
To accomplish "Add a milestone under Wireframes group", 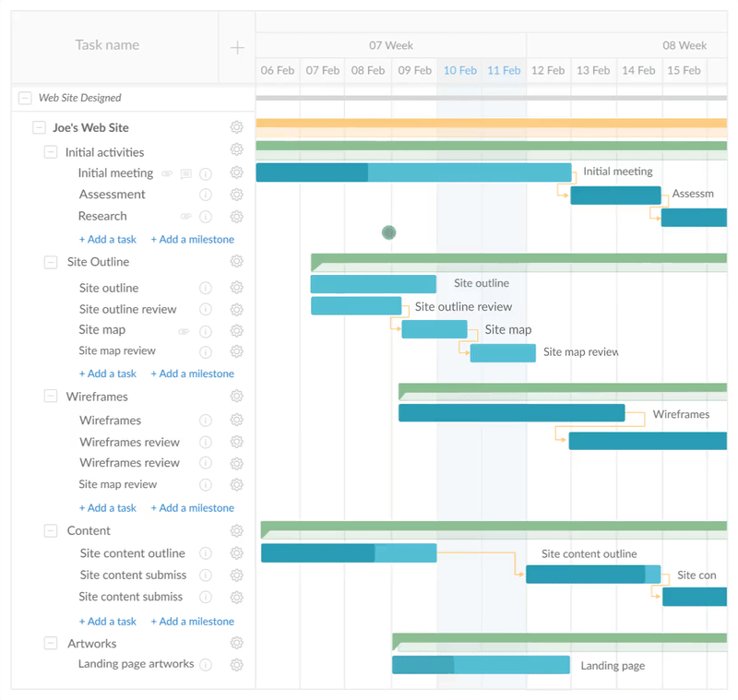I will (193, 508).
